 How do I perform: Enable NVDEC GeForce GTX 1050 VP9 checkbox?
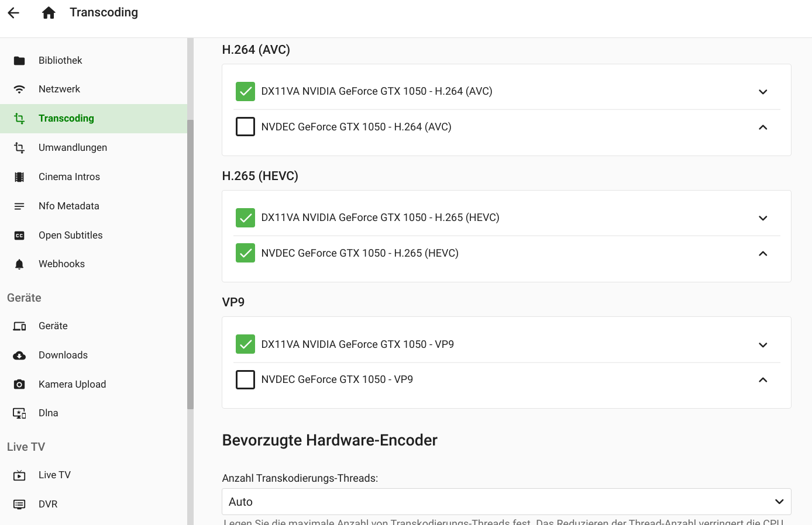coord(245,379)
